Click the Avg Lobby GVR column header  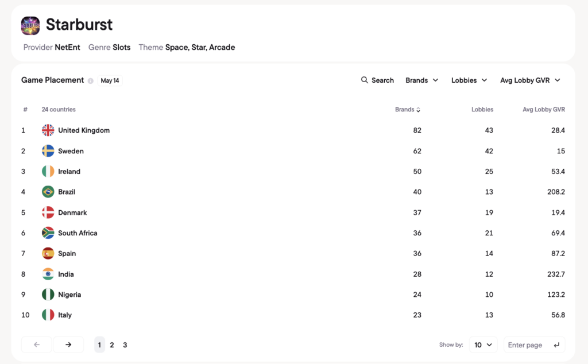pos(544,110)
